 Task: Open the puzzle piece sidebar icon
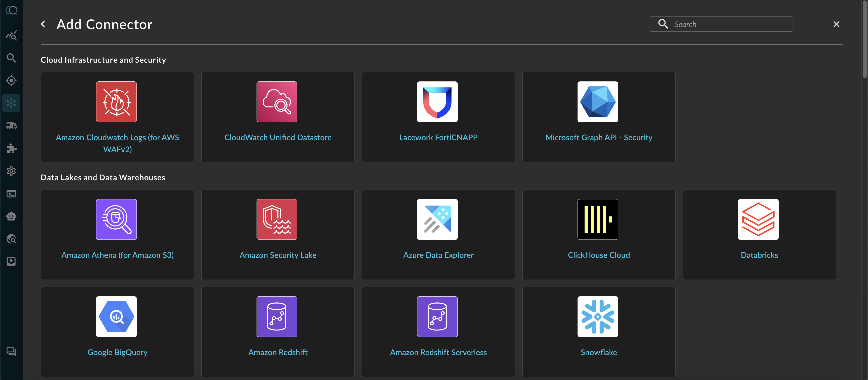12,148
